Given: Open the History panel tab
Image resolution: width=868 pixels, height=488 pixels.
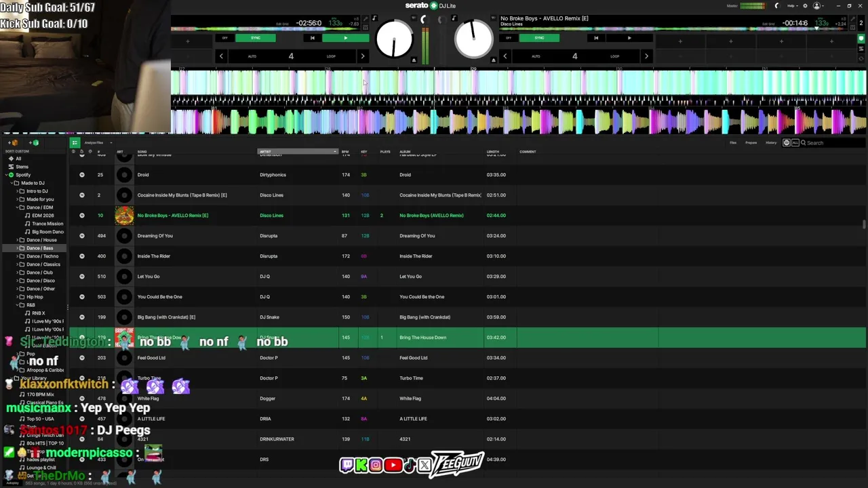Looking at the screenshot, I should click(x=771, y=142).
